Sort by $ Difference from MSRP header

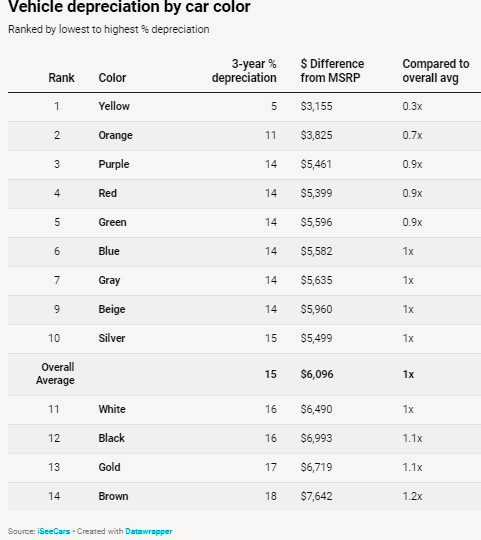point(332,71)
